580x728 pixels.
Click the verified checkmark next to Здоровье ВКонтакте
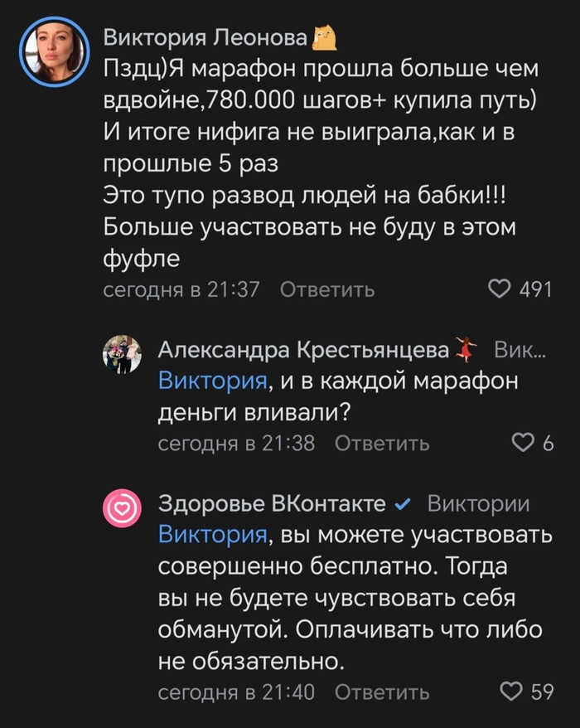403,504
